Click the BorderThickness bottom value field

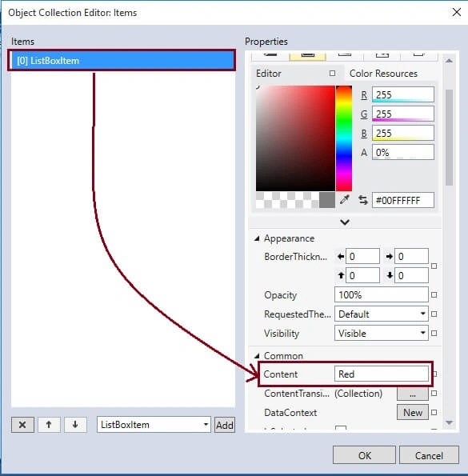pos(411,275)
